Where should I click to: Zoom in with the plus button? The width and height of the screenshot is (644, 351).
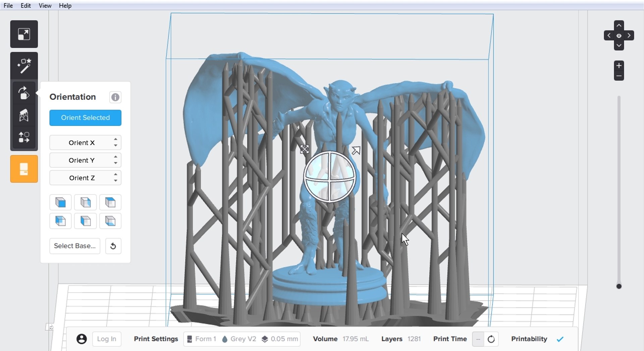pyautogui.click(x=619, y=66)
